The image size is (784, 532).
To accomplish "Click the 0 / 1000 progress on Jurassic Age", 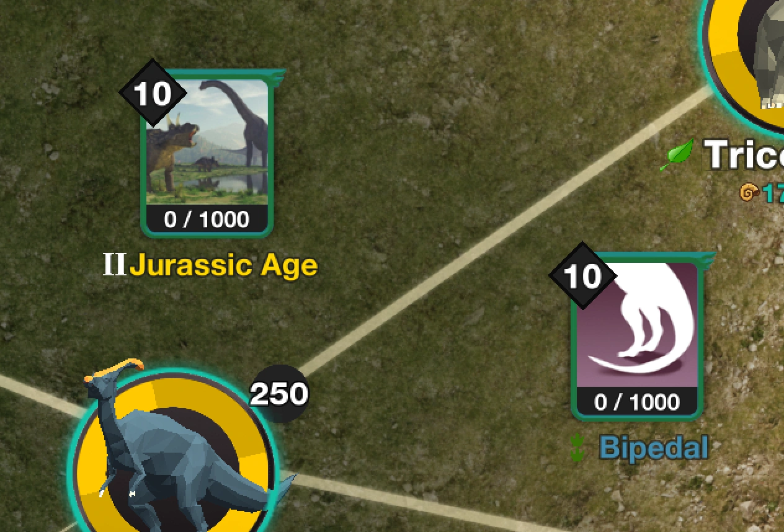I will point(207,219).
